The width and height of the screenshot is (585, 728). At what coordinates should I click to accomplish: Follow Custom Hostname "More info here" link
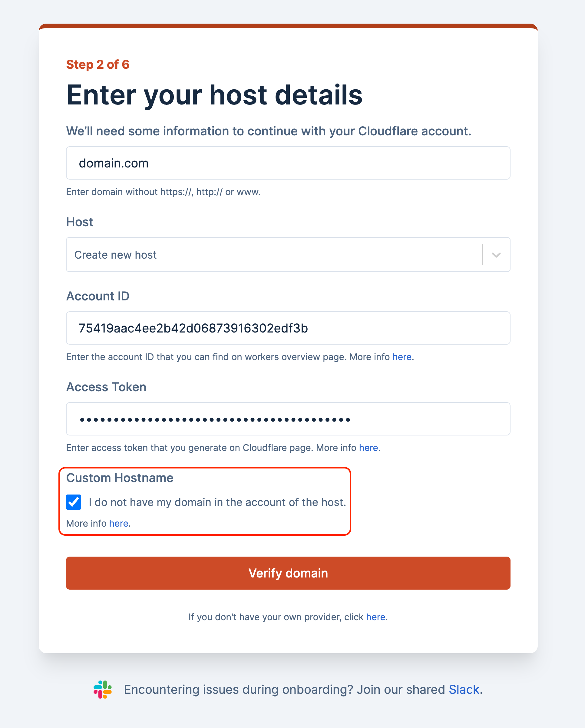pos(118,523)
